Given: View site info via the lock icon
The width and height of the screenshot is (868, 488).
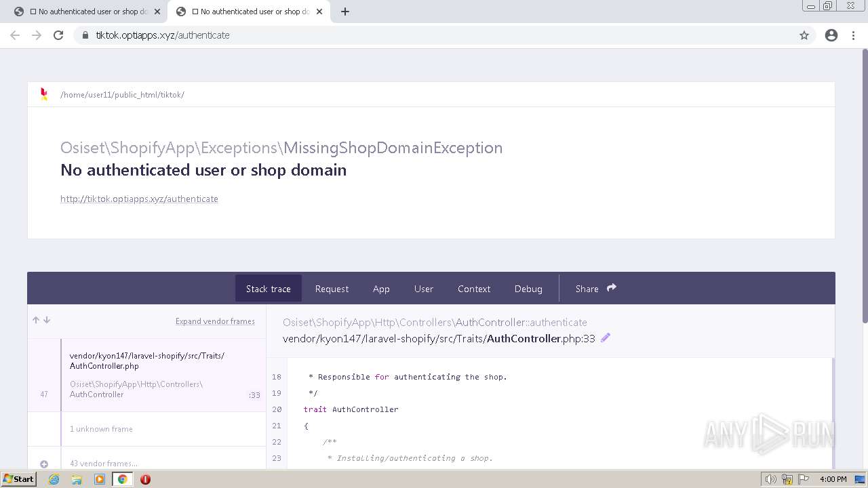Looking at the screenshot, I should (x=85, y=35).
